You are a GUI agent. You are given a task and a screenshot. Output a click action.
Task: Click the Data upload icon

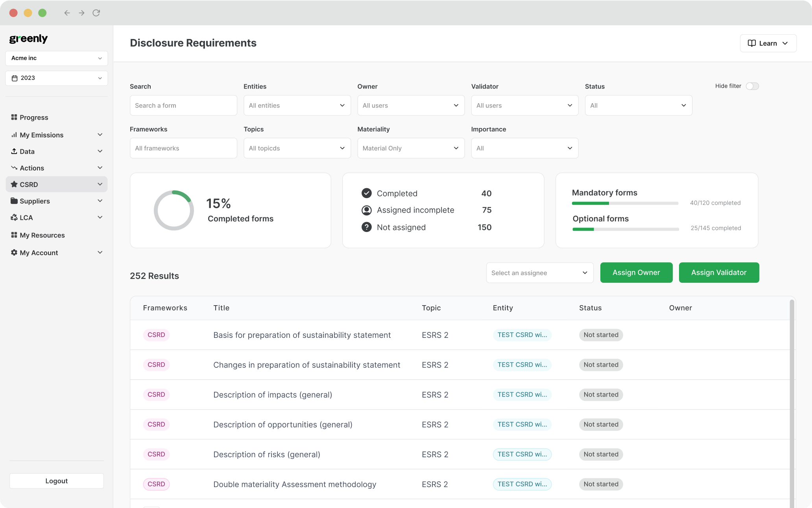14,151
